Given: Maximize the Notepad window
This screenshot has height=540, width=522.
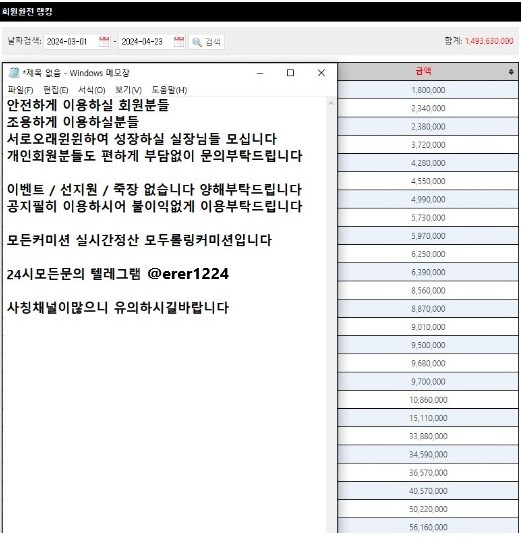Looking at the screenshot, I should pos(291,73).
